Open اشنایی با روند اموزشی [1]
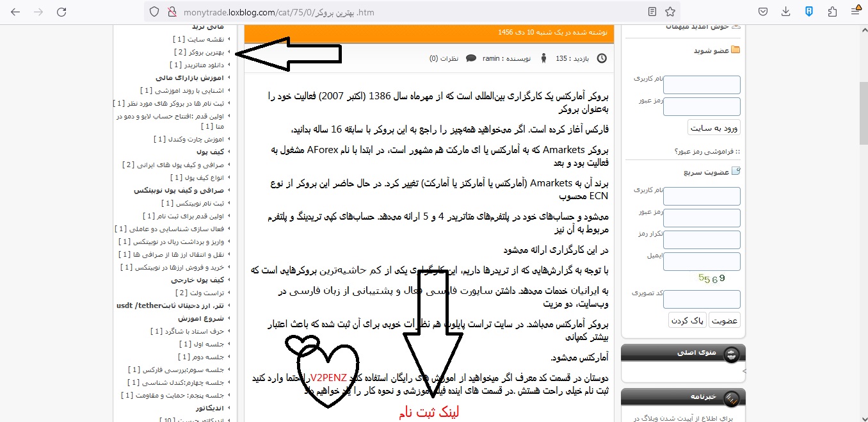The width and height of the screenshot is (868, 422). pyautogui.click(x=182, y=90)
